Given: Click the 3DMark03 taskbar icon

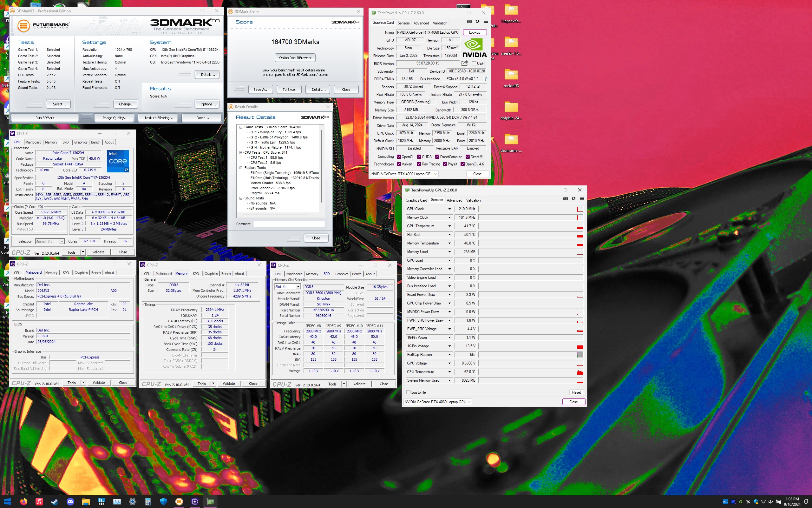Looking at the screenshot, I should 179,502.
